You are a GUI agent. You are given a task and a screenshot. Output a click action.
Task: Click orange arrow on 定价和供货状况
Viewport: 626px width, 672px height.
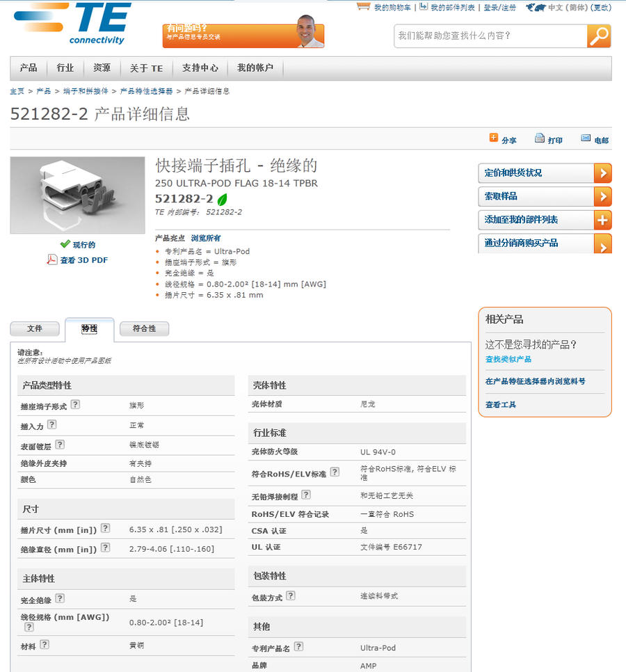pyautogui.click(x=602, y=173)
